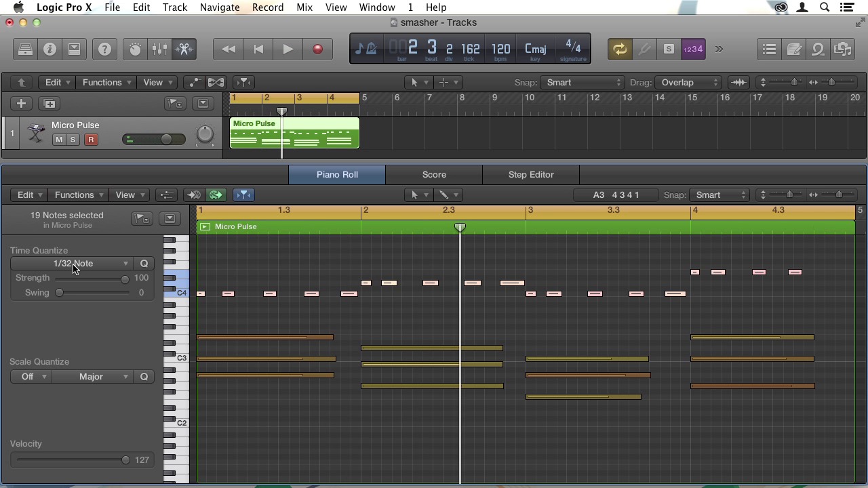The height and width of the screenshot is (488, 868).
Task: Toggle waveform zoom button in tracks toolbar
Action: pyautogui.click(x=738, y=83)
